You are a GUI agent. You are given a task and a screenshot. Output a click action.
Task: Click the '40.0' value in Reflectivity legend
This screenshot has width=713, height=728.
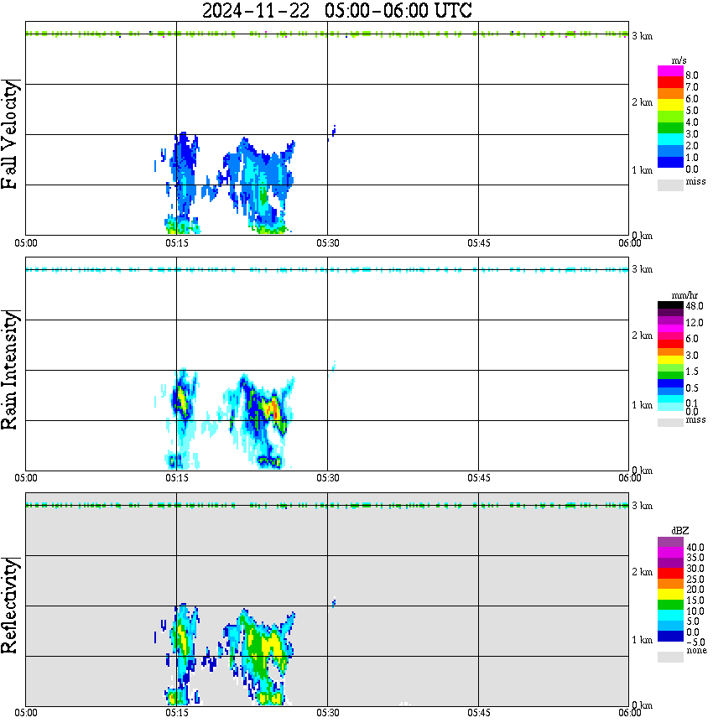click(695, 548)
